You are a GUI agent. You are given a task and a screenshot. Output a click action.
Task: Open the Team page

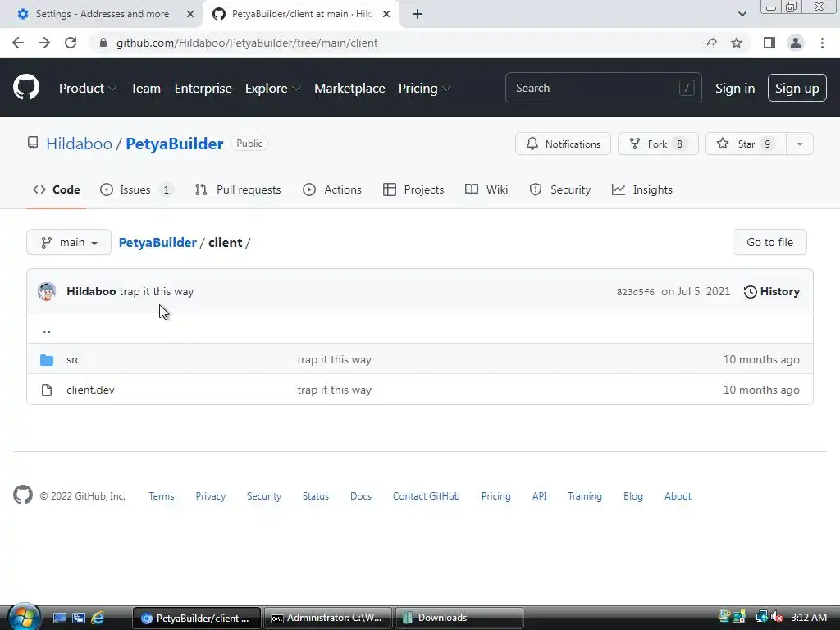tap(146, 88)
